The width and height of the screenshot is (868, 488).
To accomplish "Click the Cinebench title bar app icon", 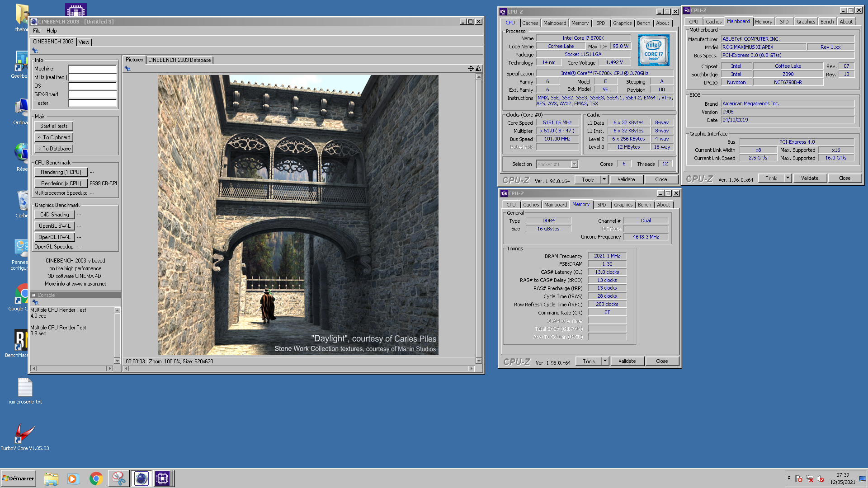I will click(x=34, y=22).
